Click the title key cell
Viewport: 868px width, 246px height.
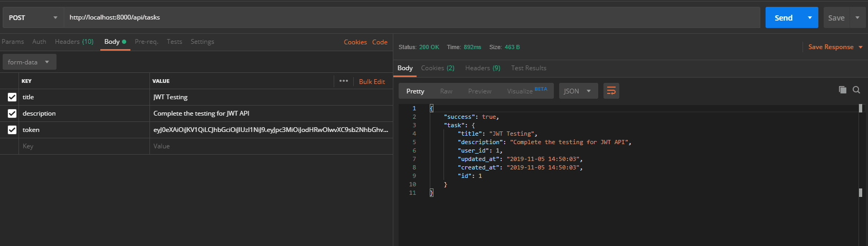pyautogui.click(x=84, y=97)
